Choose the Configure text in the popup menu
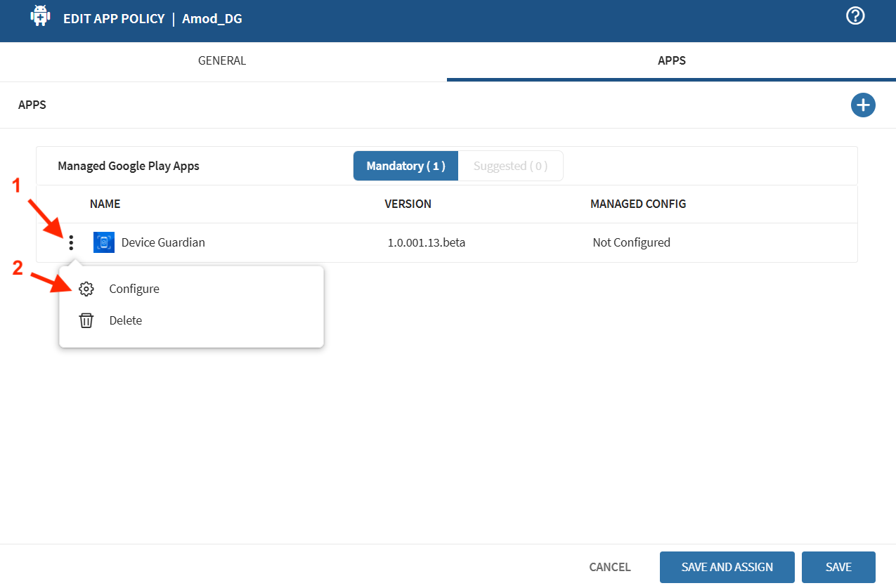Viewport: 896px width, 588px height. point(134,289)
